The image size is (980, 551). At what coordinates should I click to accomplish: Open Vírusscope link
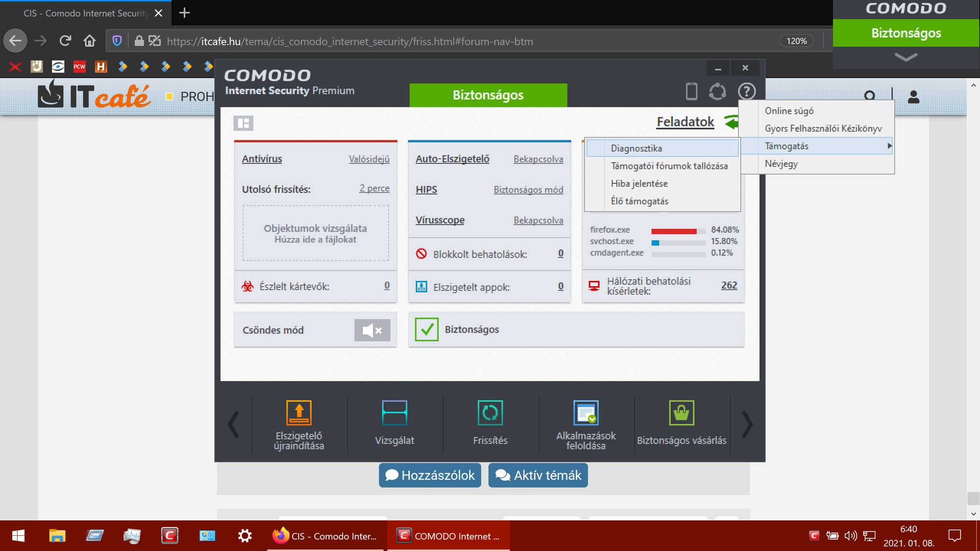(x=440, y=220)
